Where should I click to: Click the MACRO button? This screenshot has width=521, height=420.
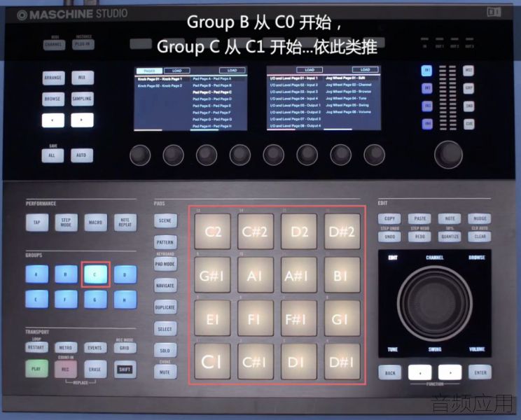tap(96, 222)
